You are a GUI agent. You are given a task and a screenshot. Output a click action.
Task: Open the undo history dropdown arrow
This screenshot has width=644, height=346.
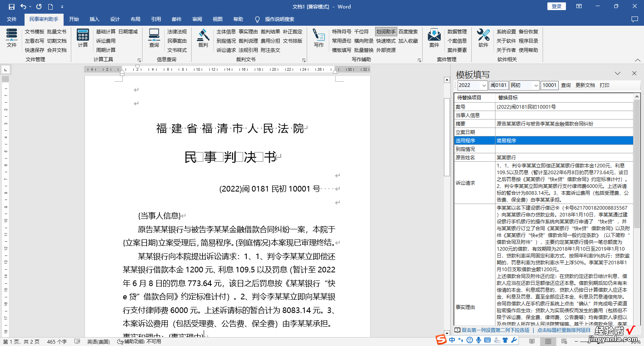pos(30,6)
